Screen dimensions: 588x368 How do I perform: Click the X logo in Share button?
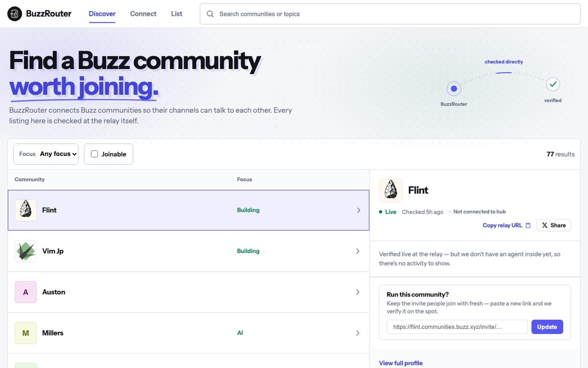(x=545, y=225)
